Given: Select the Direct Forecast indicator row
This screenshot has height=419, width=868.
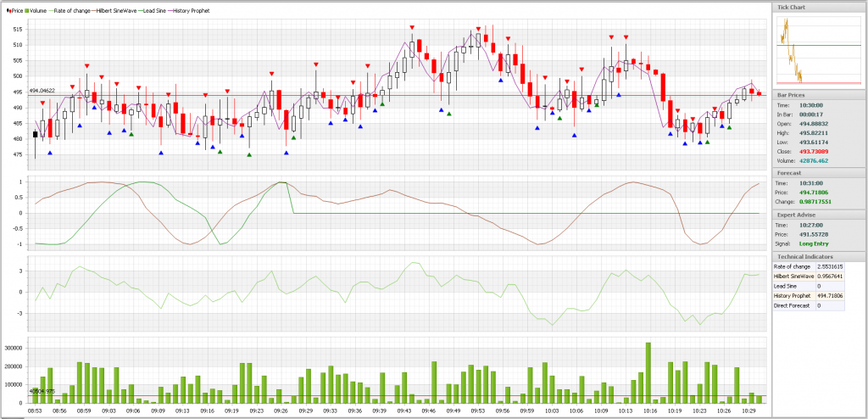Looking at the screenshot, I should coord(809,305).
